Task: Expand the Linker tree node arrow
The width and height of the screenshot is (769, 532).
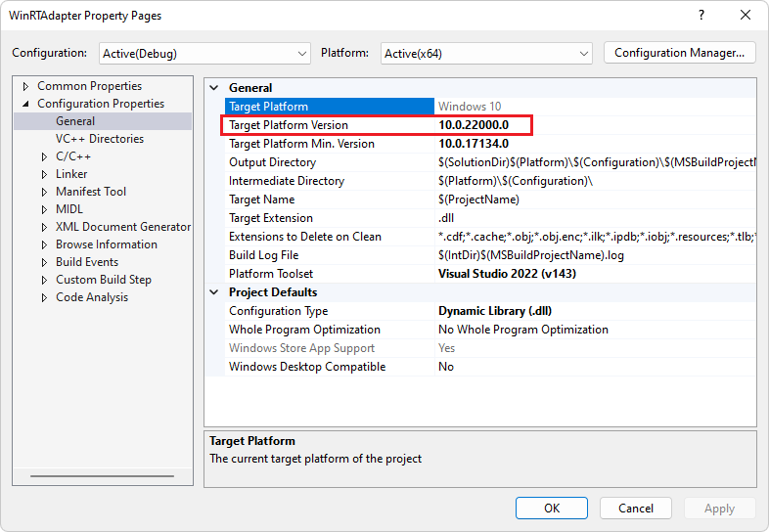Action: click(44, 174)
